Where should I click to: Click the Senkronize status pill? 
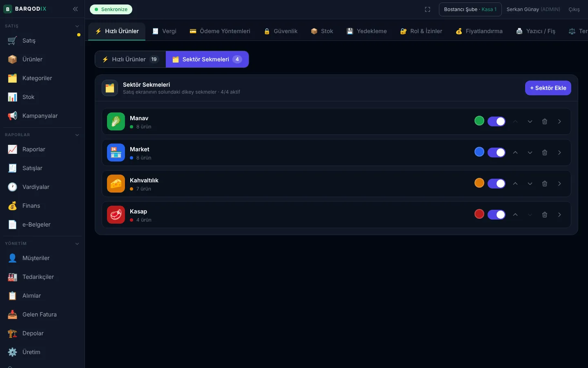point(111,9)
